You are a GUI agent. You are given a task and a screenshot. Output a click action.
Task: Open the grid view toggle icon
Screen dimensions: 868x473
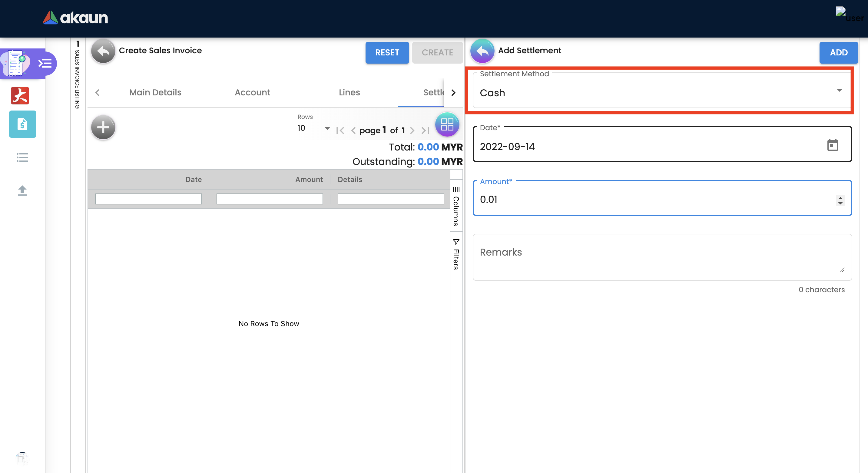click(x=447, y=125)
